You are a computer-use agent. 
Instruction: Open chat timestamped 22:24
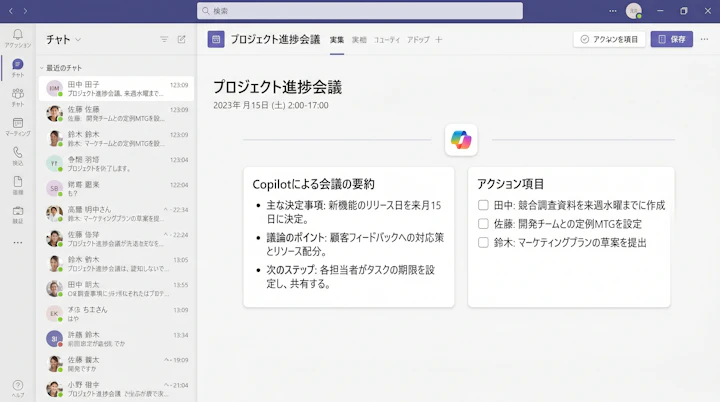tap(116, 238)
